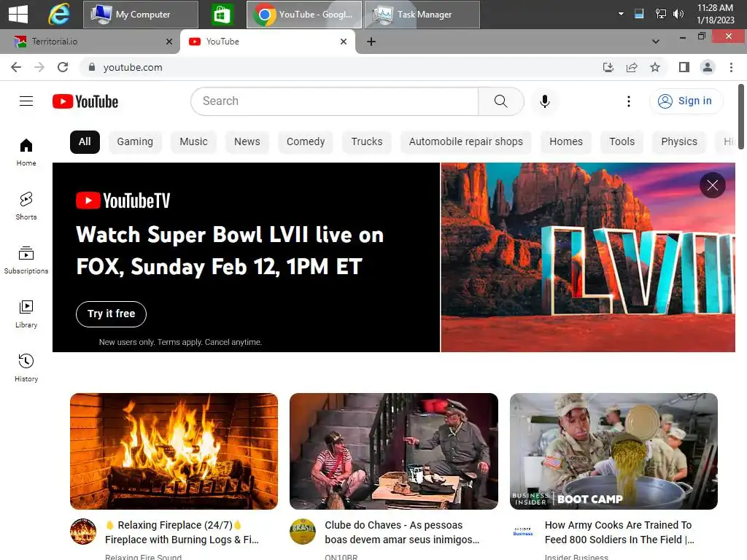Switch to Task Manager in taskbar
Image resolution: width=747 pixels, height=560 pixels.
(422, 15)
